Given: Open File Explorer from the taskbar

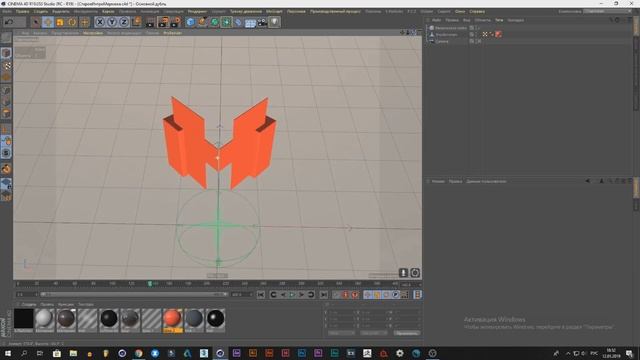Looking at the screenshot, I should pyautogui.click(x=73, y=353).
